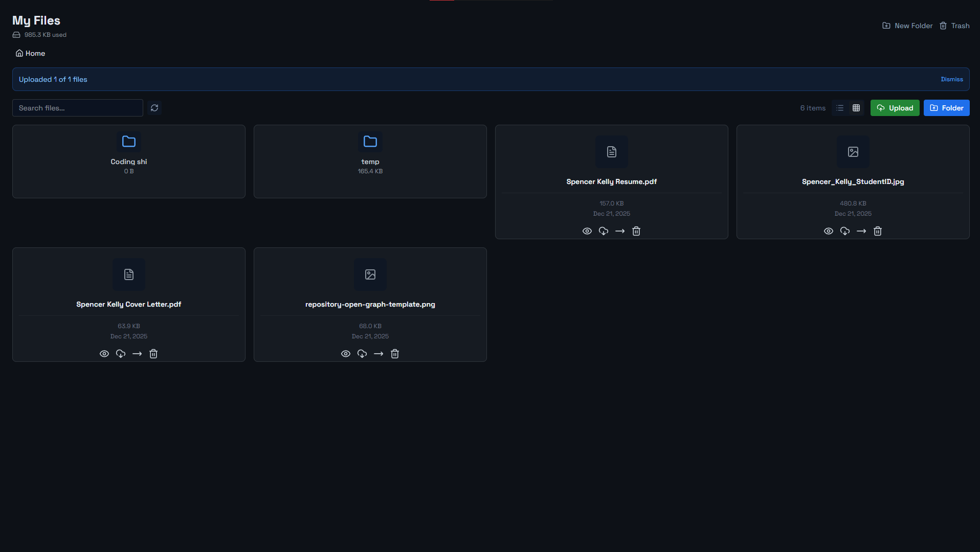Open the Trash page
Viewport: 980px width, 552px height.
(x=954, y=26)
